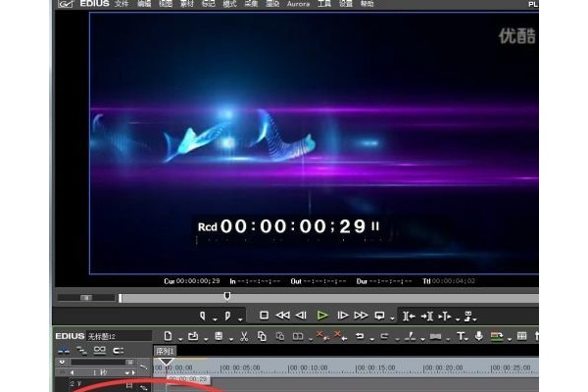Open the 视图 menu
Image resolution: width=588 pixels, height=392 pixels.
[x=166, y=4]
